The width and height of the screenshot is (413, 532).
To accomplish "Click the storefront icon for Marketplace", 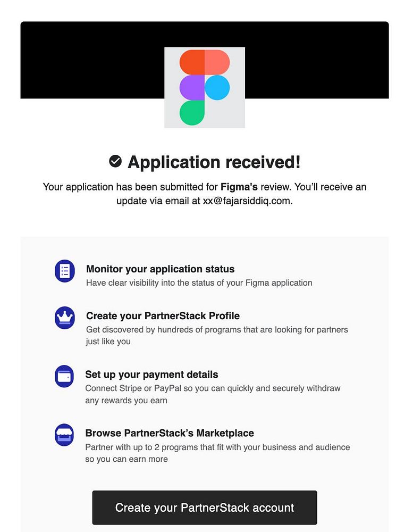I will click(64, 435).
